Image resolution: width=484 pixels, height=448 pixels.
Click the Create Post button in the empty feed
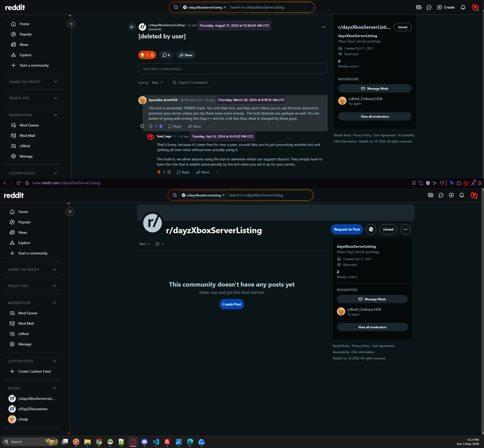pyautogui.click(x=232, y=304)
